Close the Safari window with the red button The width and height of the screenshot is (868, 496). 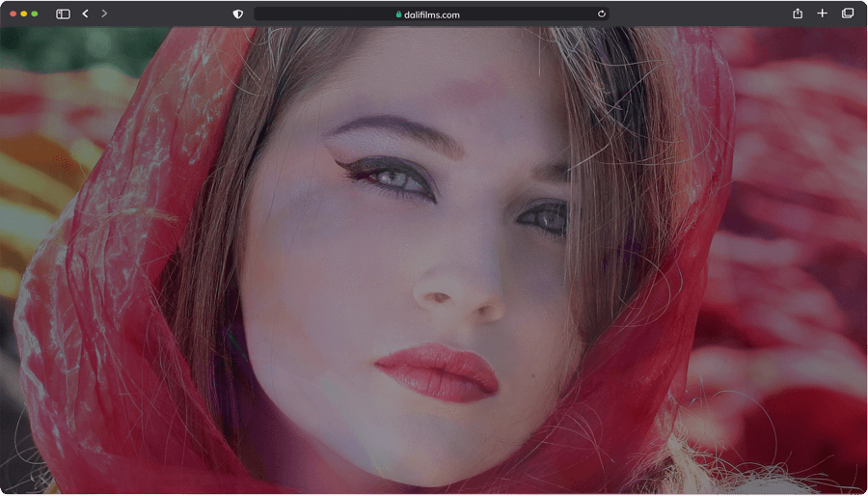[x=13, y=14]
